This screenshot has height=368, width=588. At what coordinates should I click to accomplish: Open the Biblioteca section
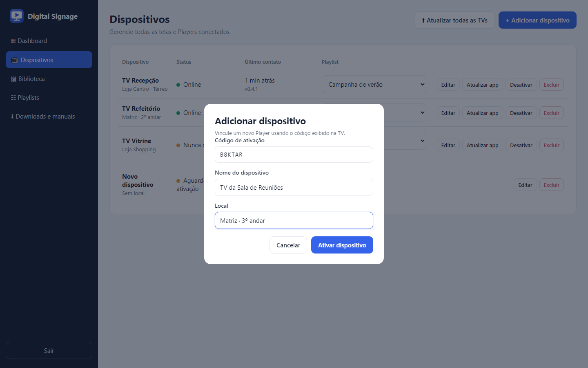coord(49,79)
